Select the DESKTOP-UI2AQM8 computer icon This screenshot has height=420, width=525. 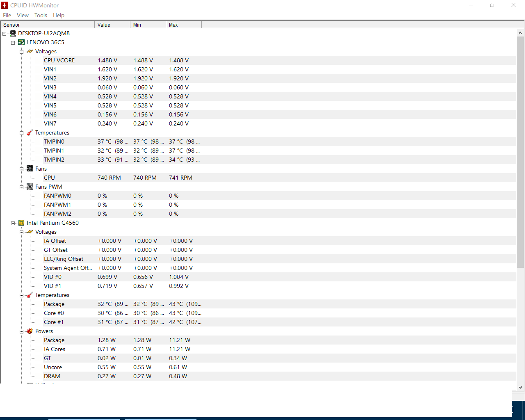tap(13, 33)
